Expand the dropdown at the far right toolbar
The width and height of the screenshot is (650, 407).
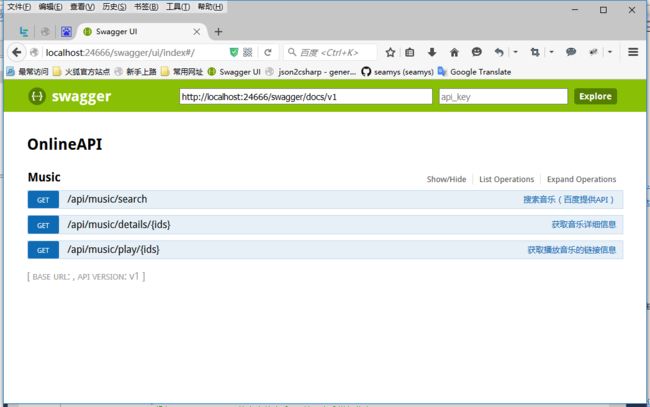(x=610, y=52)
